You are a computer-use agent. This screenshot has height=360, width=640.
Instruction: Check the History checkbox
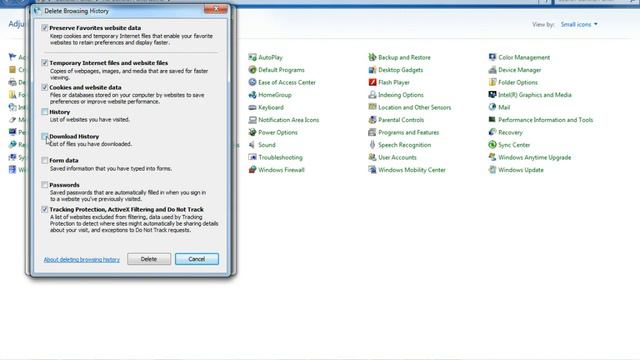tap(44, 112)
